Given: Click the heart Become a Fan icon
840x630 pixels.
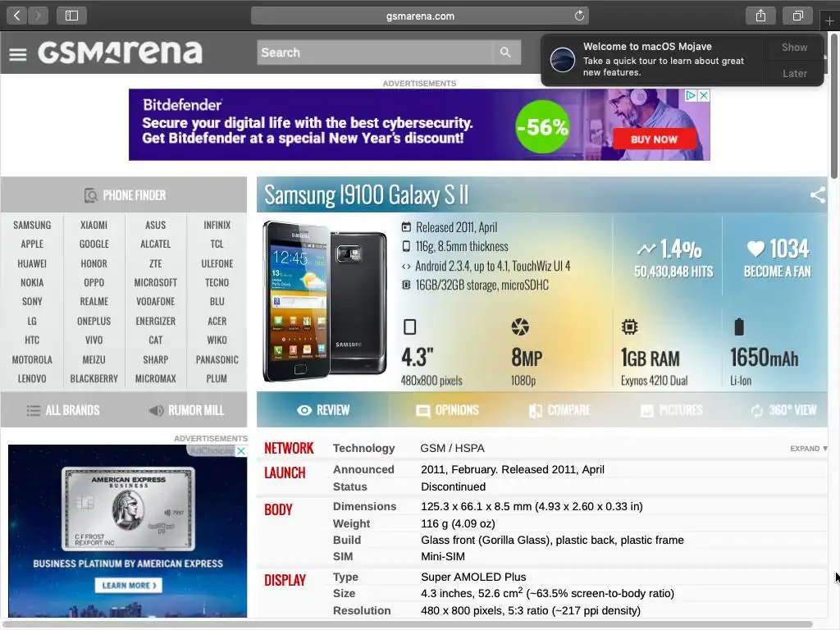Looking at the screenshot, I should coord(756,248).
